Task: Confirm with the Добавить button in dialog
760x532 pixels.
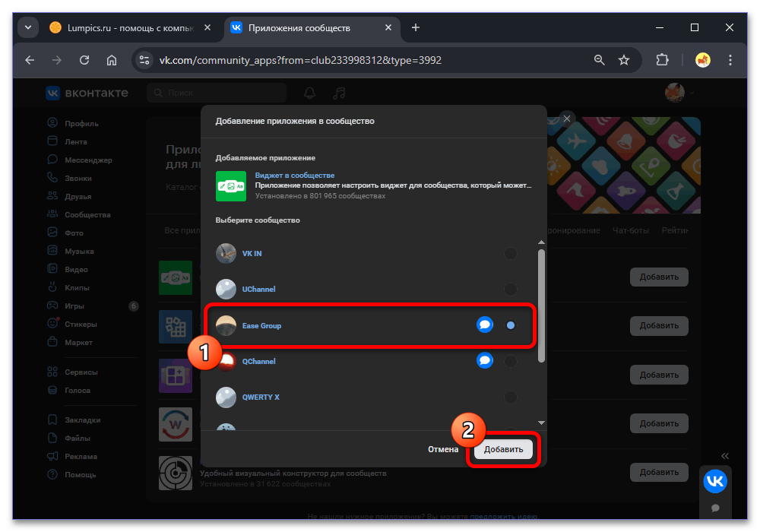Action: coord(504,450)
